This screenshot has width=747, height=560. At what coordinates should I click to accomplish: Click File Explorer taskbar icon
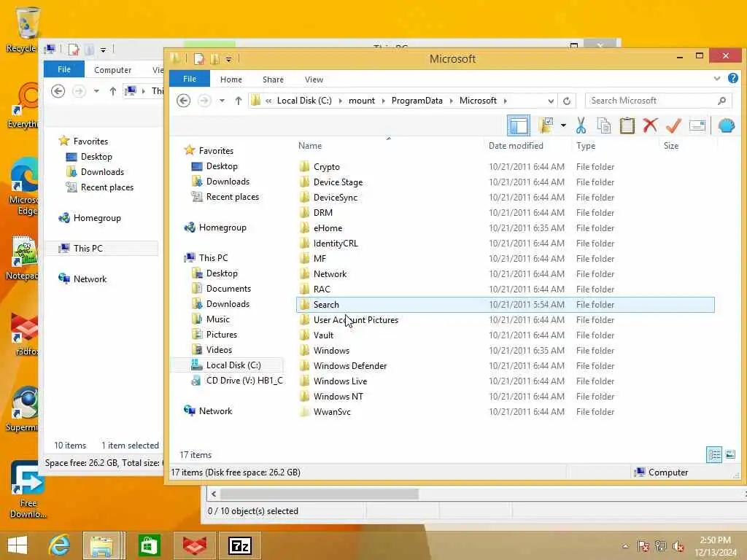[102, 545]
